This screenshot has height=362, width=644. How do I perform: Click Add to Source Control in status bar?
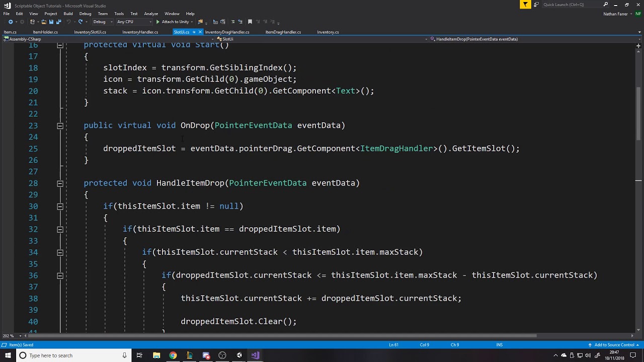[x=614, y=345]
